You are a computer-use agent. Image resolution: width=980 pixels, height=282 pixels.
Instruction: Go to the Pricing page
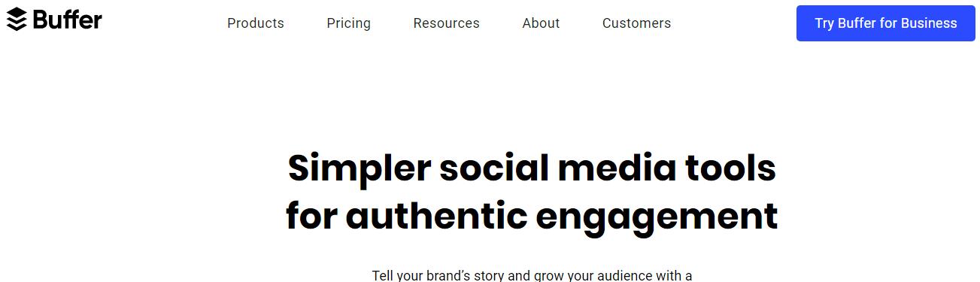[348, 23]
